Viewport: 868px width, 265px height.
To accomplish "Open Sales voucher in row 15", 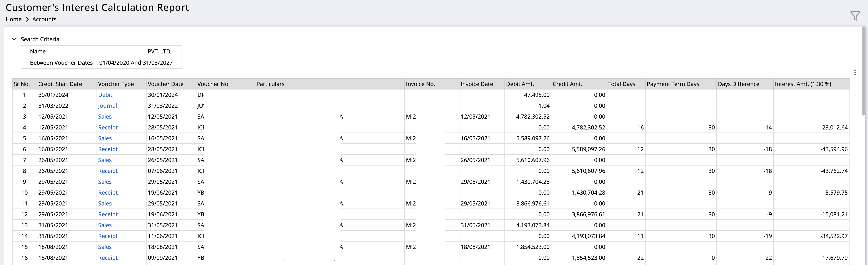I will coord(105,247).
